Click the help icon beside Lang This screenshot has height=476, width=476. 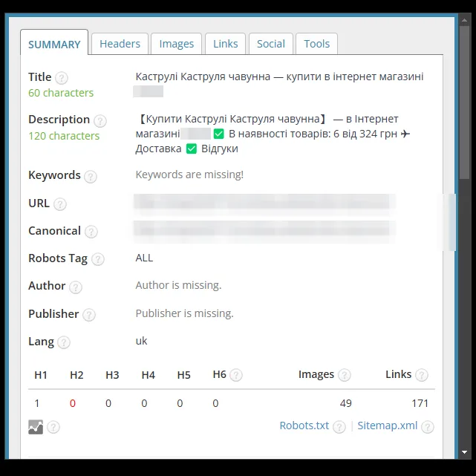tap(64, 342)
